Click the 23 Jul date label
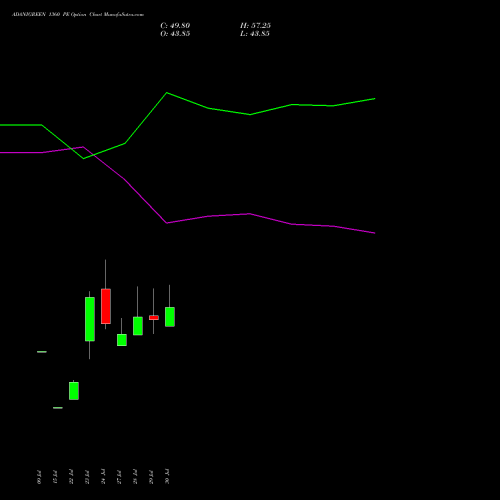 point(87,477)
